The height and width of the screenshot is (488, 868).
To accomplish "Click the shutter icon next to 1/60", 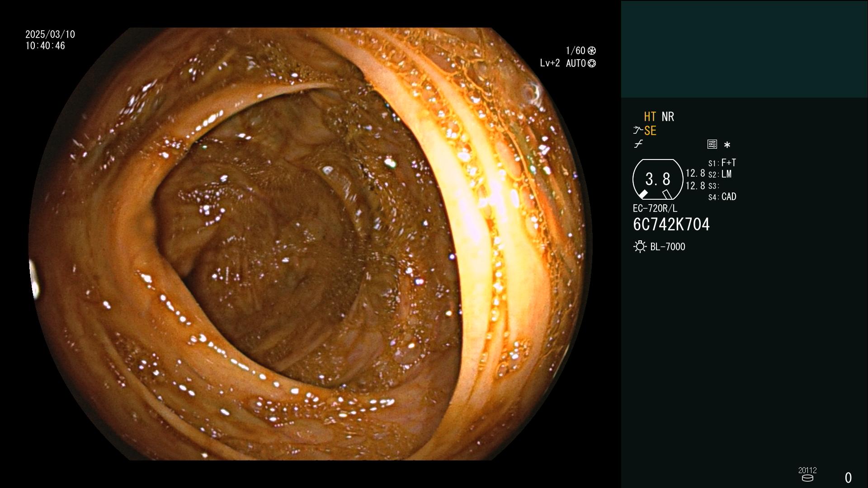I will [592, 51].
